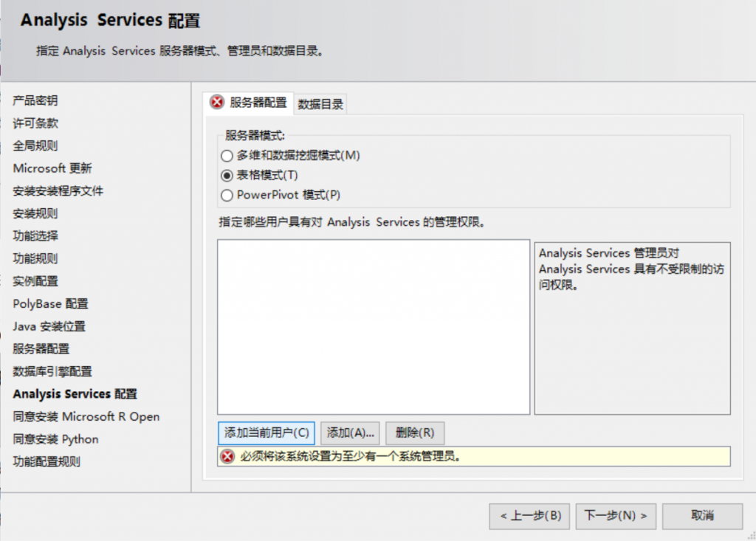Click the red error icon on 服务器配置 tab
756x541 pixels.
click(216, 103)
